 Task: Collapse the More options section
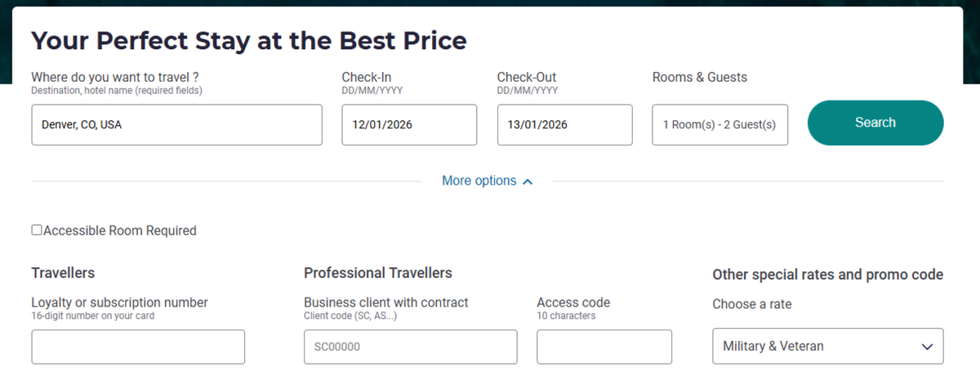tap(479, 181)
